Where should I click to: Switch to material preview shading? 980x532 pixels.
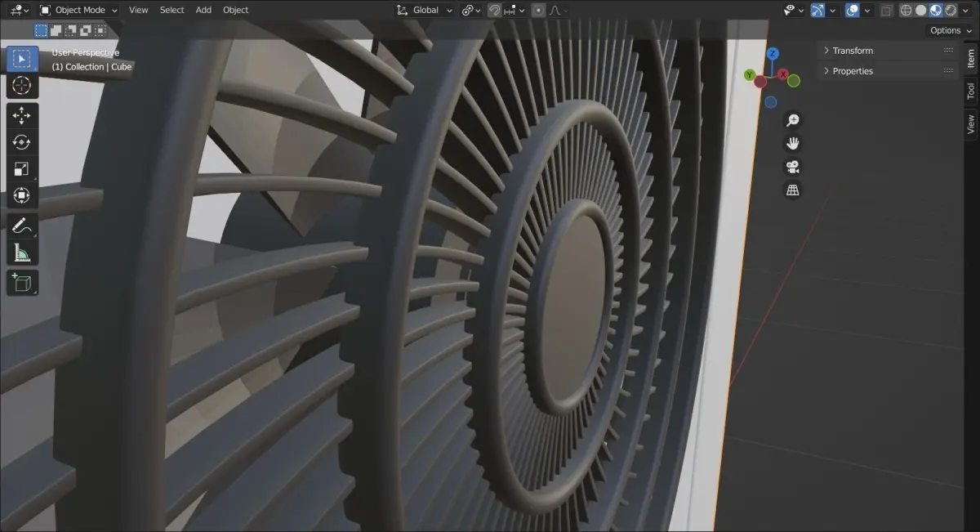pos(936,10)
